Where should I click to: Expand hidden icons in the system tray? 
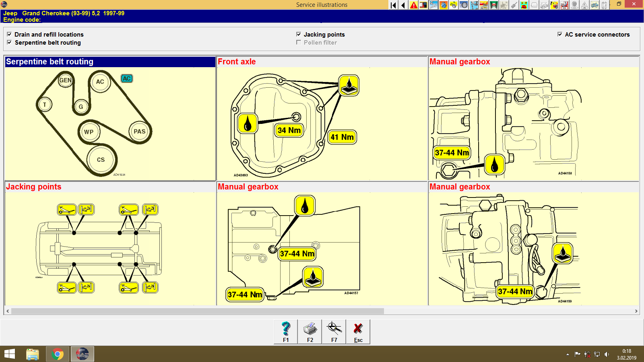coord(567,354)
